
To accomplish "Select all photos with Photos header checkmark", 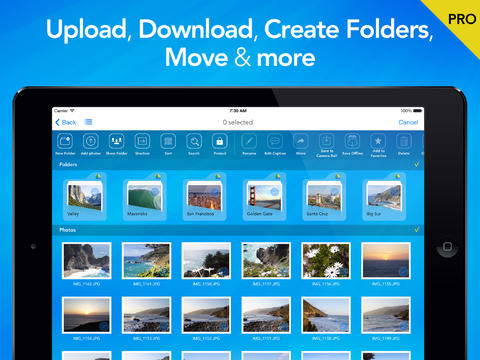I will pos(417,230).
